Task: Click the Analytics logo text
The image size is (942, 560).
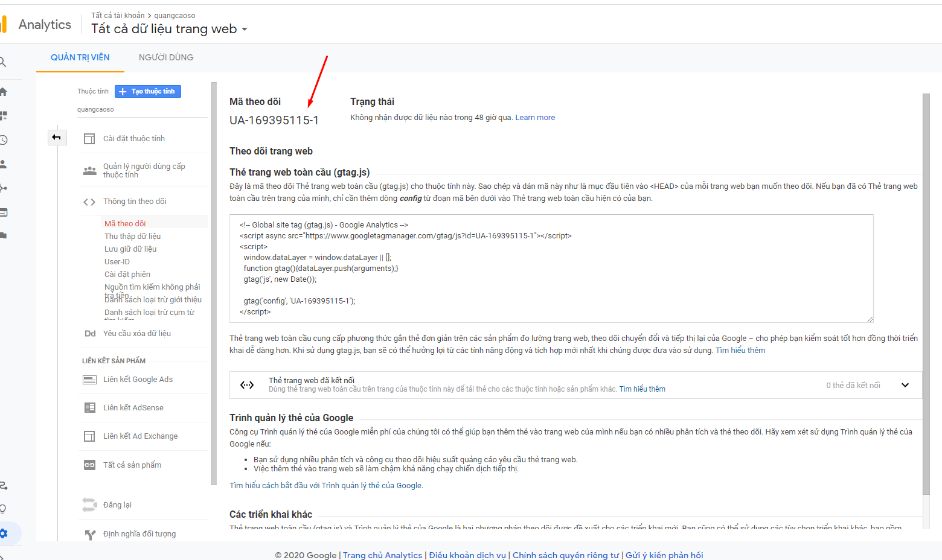Action: 45,25
